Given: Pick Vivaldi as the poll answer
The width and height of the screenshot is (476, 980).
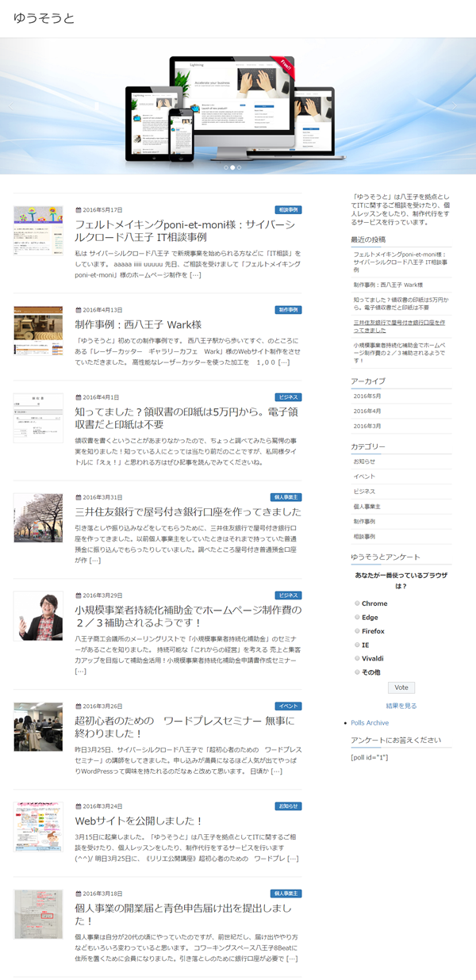Looking at the screenshot, I should [357, 658].
